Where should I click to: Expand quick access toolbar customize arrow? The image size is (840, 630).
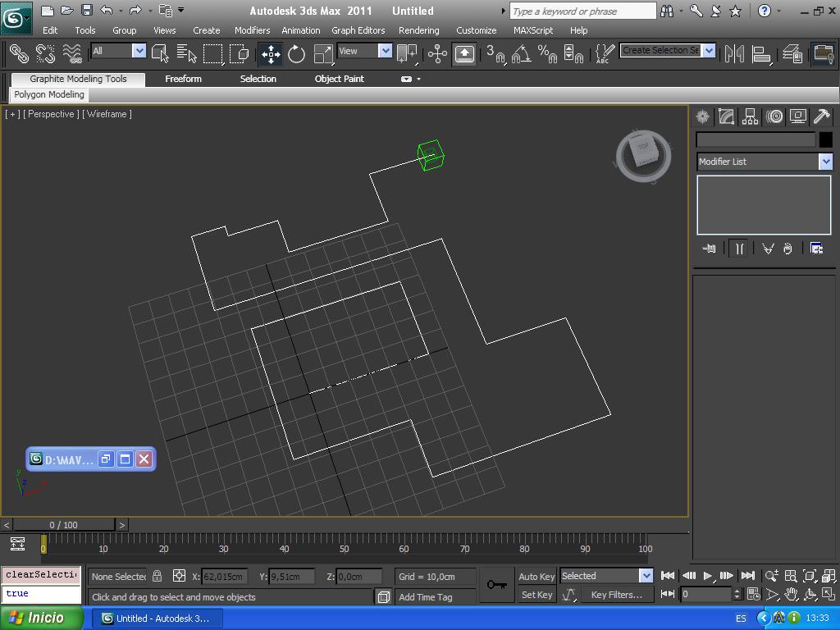coord(181,10)
